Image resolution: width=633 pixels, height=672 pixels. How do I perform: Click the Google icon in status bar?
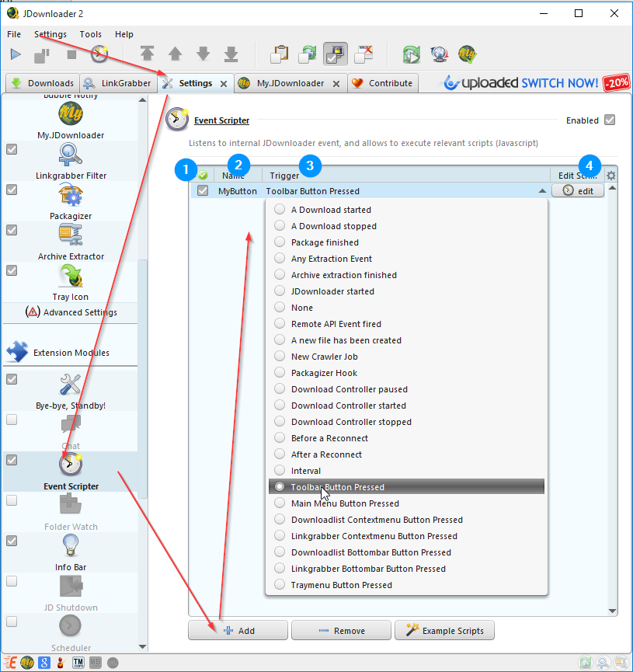[44, 663]
